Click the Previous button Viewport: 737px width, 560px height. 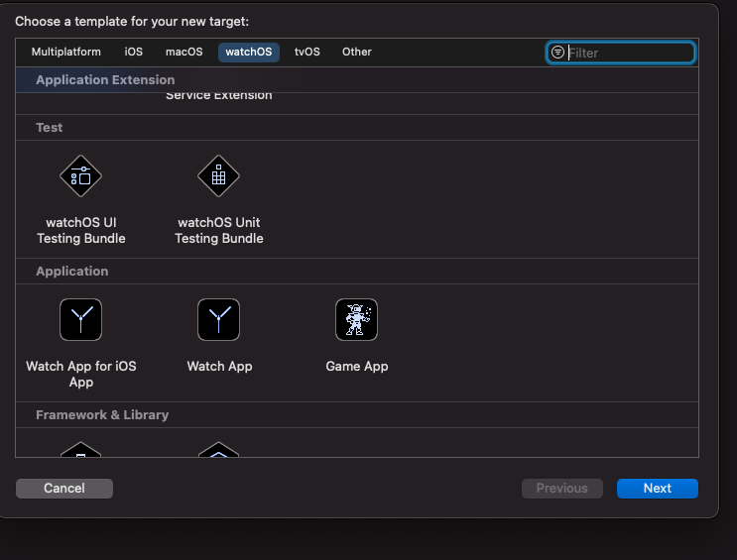(562, 488)
